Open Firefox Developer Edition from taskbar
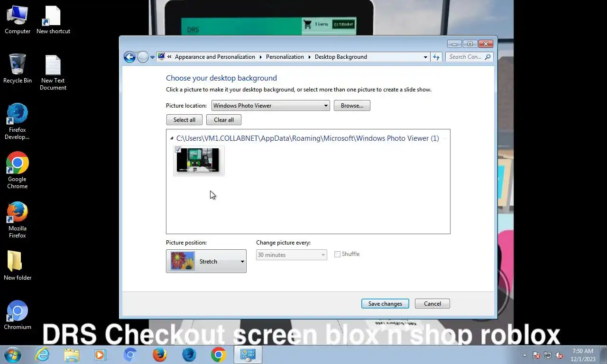 tap(189, 355)
